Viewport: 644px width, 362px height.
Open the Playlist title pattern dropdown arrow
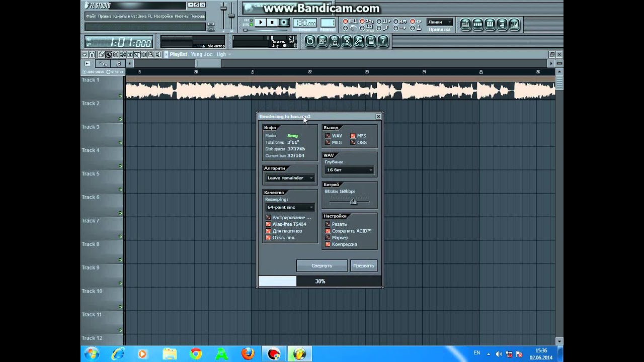(x=229, y=54)
